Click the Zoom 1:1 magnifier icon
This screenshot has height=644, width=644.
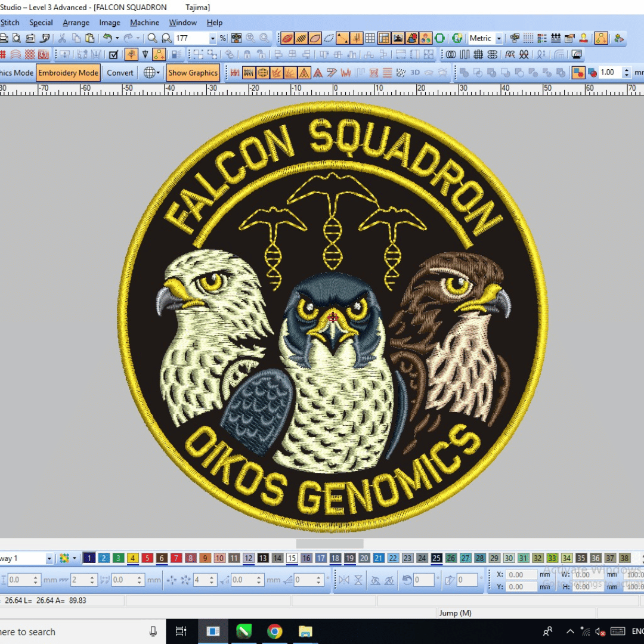click(x=166, y=38)
